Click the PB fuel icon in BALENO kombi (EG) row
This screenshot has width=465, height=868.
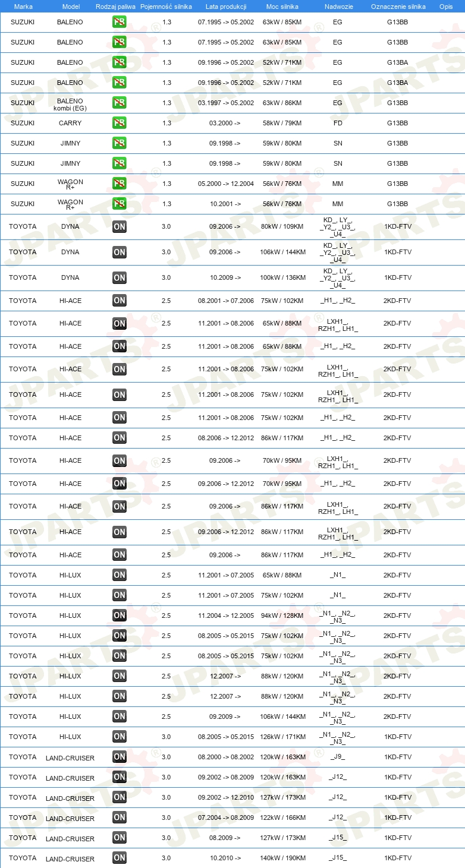click(x=120, y=103)
